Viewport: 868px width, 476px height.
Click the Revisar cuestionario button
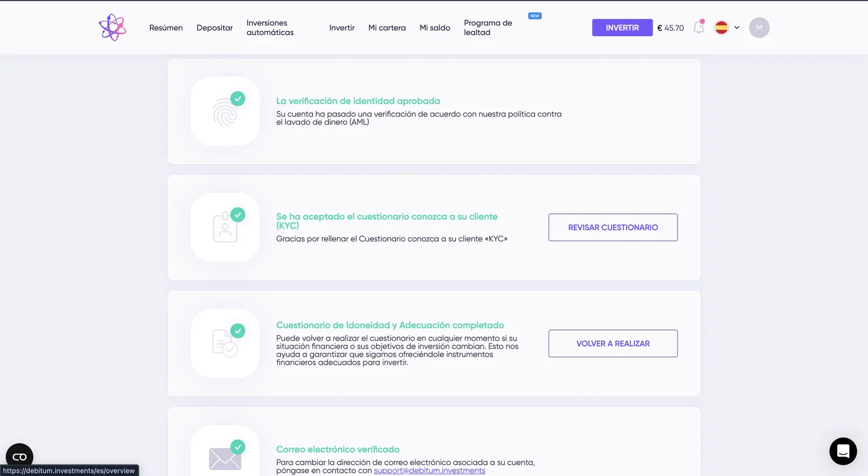tap(613, 227)
